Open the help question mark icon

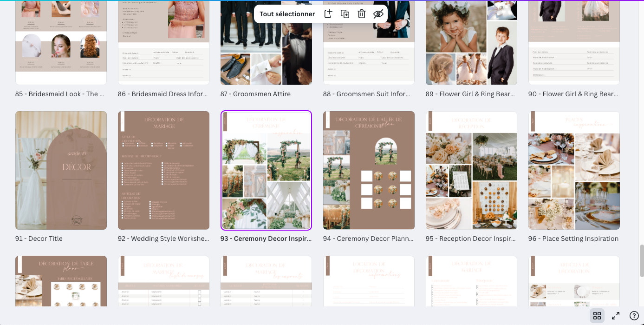(634, 316)
